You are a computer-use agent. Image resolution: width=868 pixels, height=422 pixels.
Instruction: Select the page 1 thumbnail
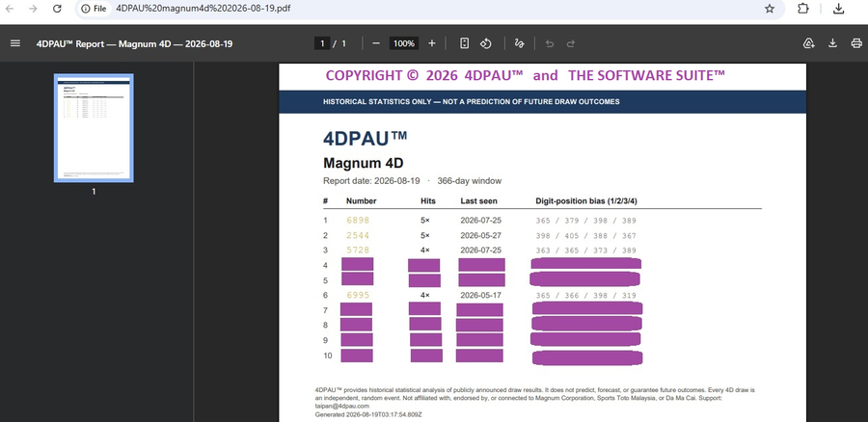coord(94,128)
